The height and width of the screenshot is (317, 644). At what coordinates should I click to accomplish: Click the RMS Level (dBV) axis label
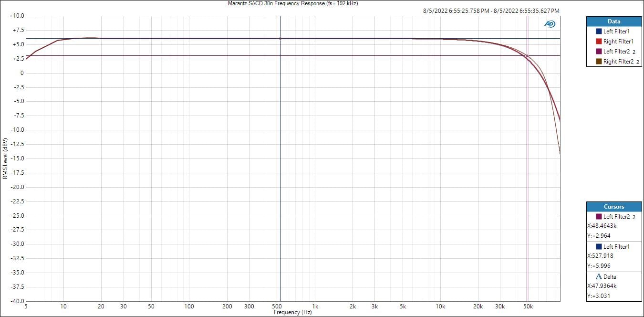(5, 158)
